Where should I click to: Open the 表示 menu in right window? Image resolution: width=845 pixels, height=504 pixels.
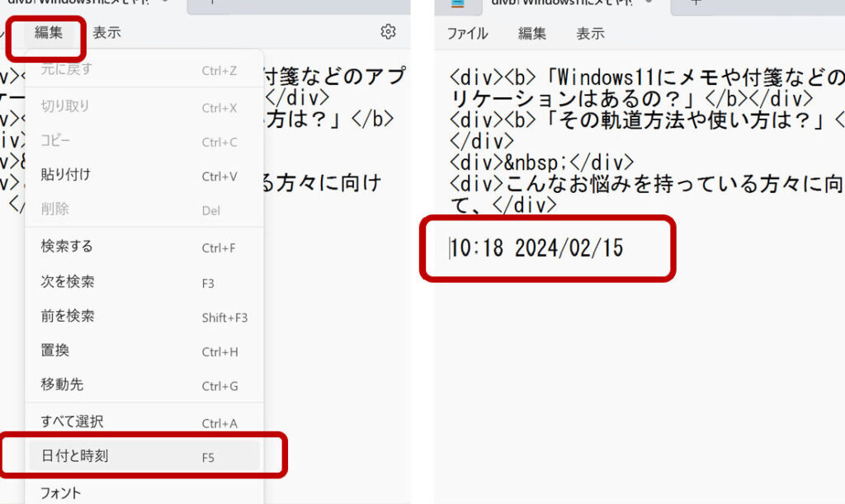(x=590, y=34)
